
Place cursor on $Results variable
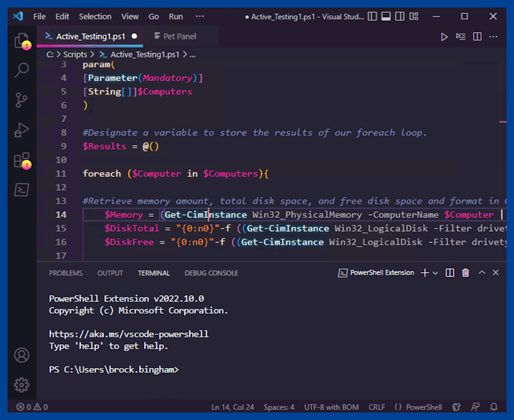click(104, 147)
